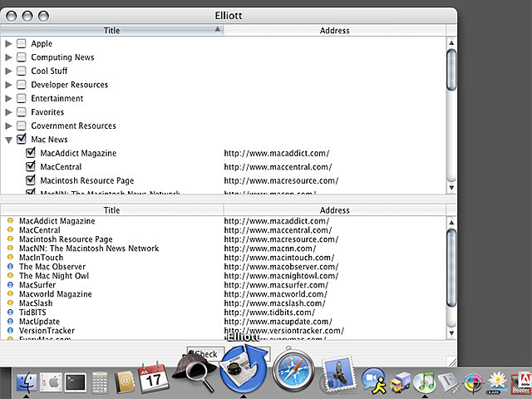This screenshot has height=399, width=532.
Task: Click the lower pane Title column header
Action: 111,210
